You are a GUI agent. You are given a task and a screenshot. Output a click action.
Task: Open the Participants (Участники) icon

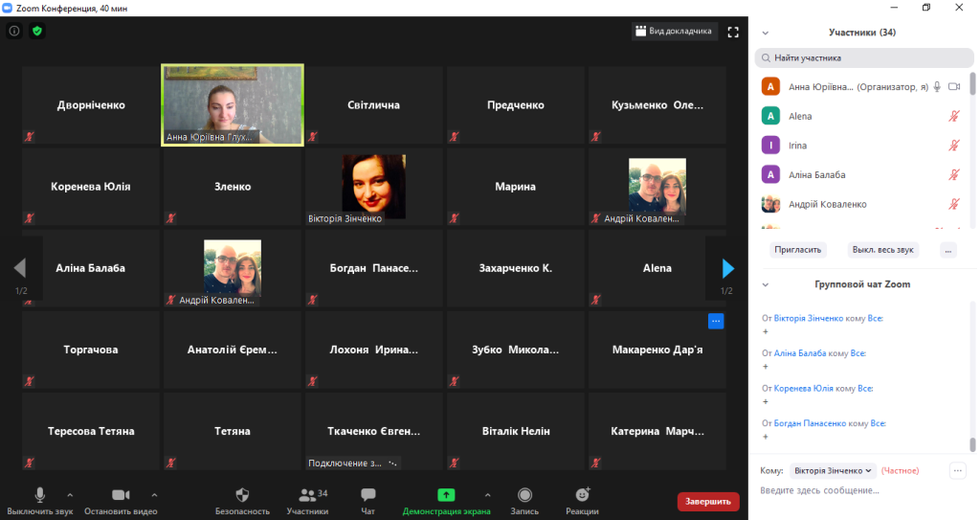(307, 495)
